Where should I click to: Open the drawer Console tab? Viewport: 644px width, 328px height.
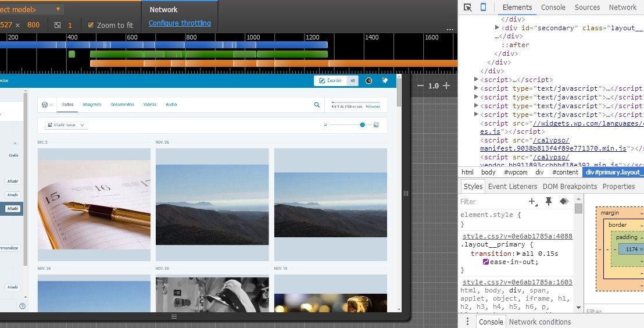(x=491, y=322)
